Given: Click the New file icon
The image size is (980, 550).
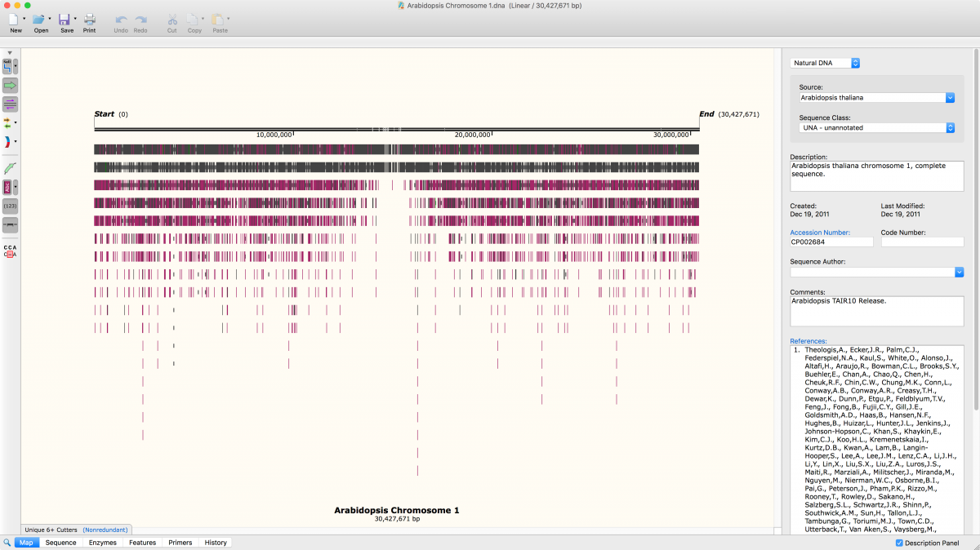Looking at the screenshot, I should click(x=14, y=19).
